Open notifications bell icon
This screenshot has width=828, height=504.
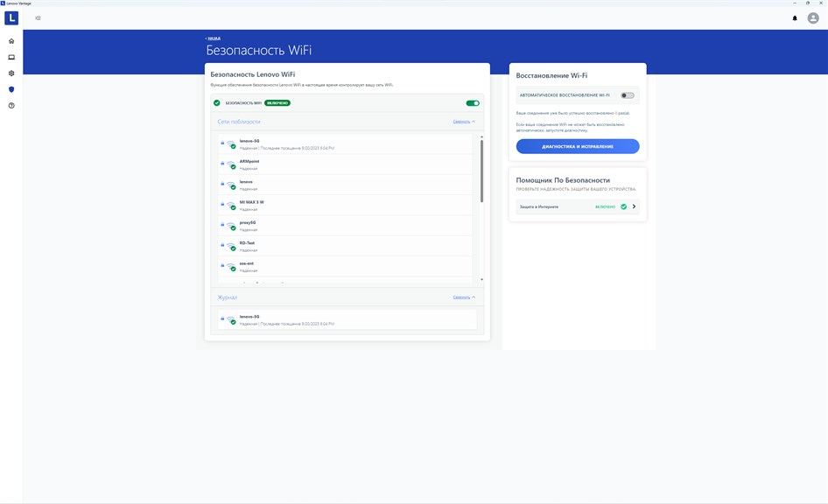(795, 18)
